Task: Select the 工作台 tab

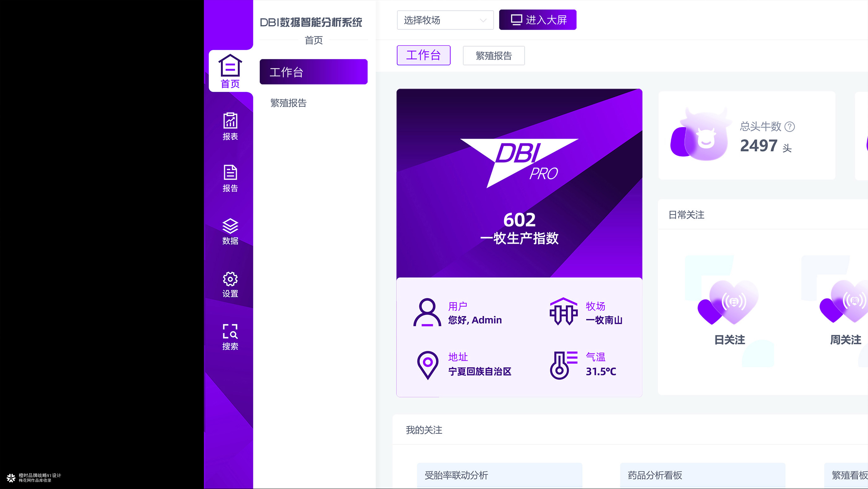Action: [424, 55]
